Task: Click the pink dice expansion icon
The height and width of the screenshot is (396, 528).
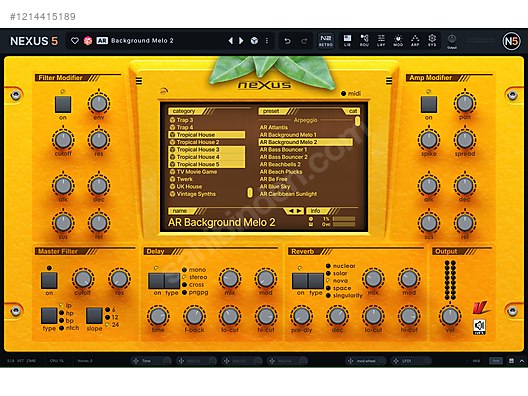Action: pos(88,41)
